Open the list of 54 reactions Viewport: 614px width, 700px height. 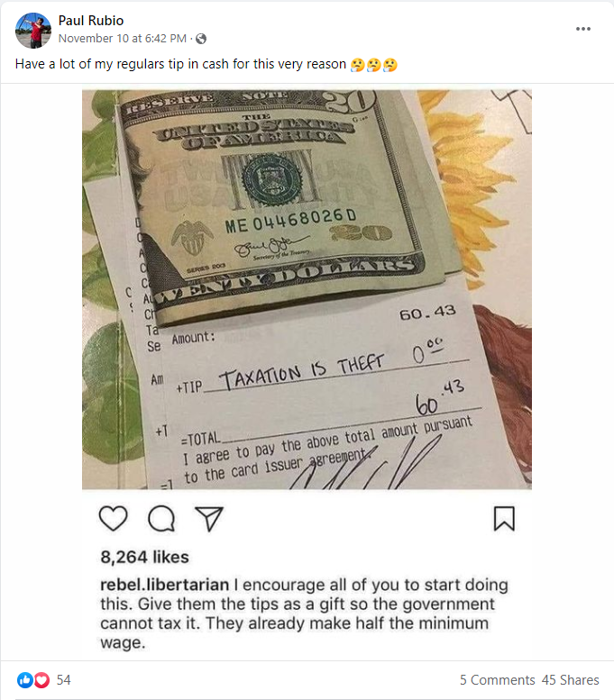coord(63,680)
